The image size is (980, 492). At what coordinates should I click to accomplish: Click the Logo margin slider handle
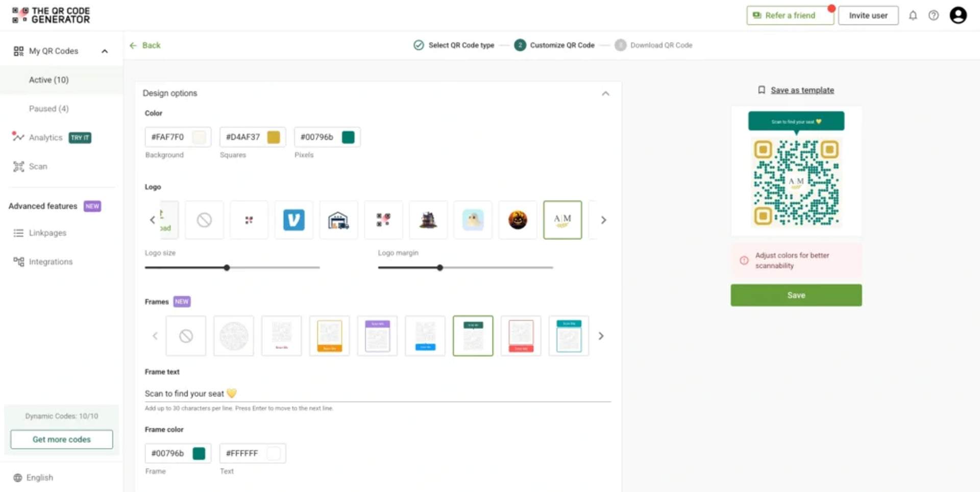(439, 267)
